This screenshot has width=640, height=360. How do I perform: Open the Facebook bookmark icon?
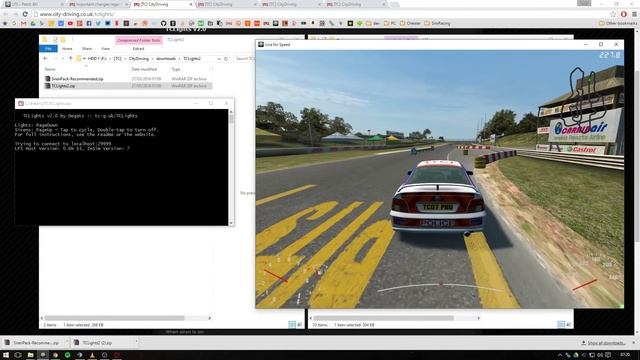pyautogui.click(x=89, y=23)
